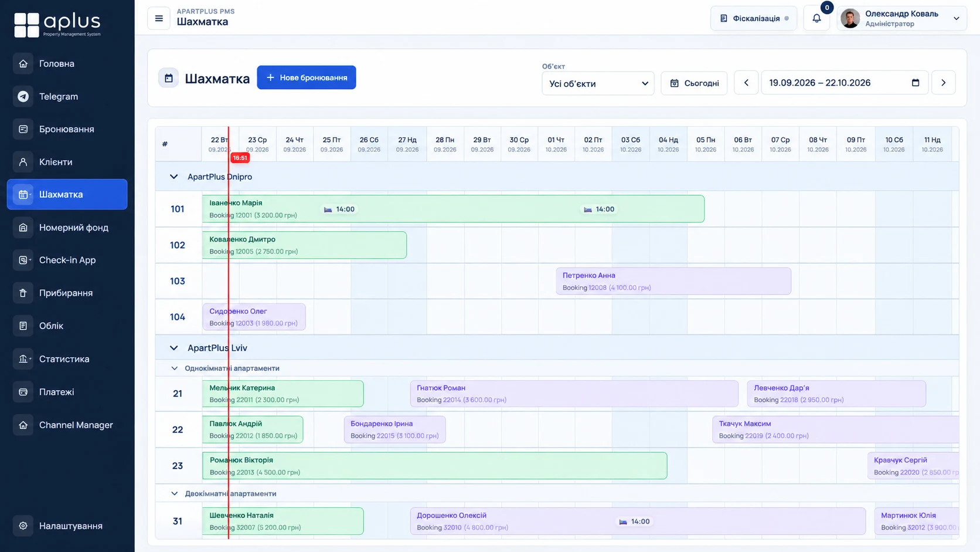This screenshot has width=980, height=552.
Task: Open booking Дорошенко Олексій 32010
Action: 638,521
